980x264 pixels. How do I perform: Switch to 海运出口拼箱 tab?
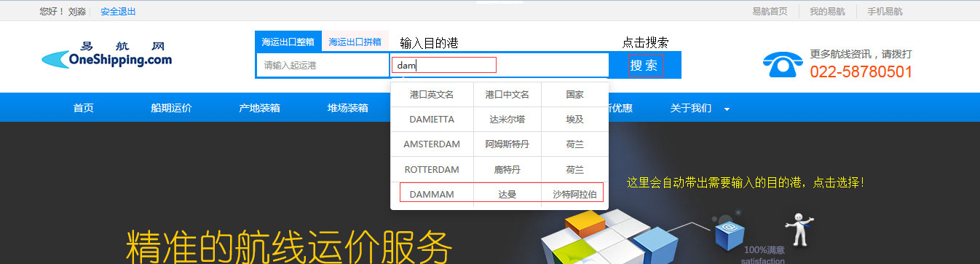(355, 42)
